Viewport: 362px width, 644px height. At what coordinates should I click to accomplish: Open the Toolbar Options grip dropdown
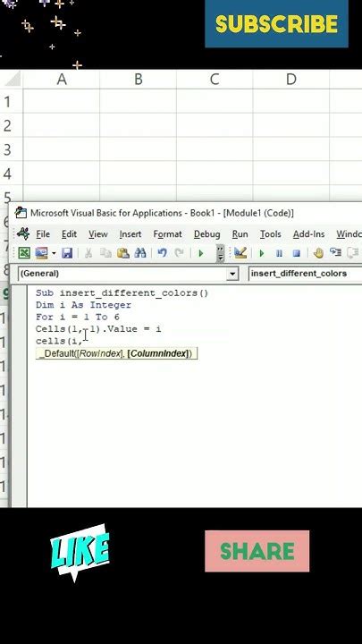point(221,253)
